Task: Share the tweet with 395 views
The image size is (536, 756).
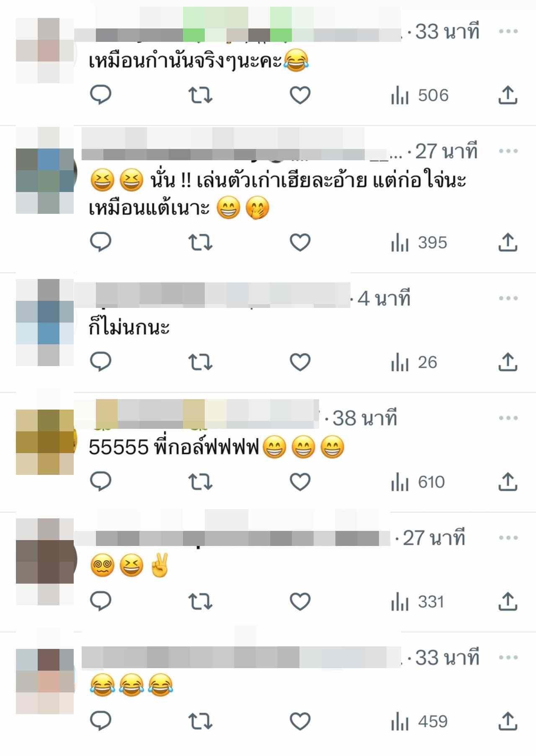Action: pyautogui.click(x=508, y=242)
